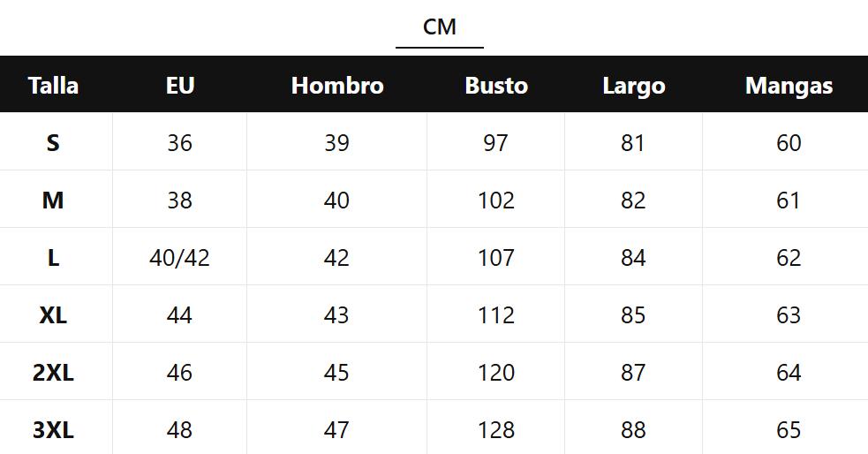Click the EU value 36 cell
Image resolution: width=868 pixels, height=454 pixels.
[180, 143]
